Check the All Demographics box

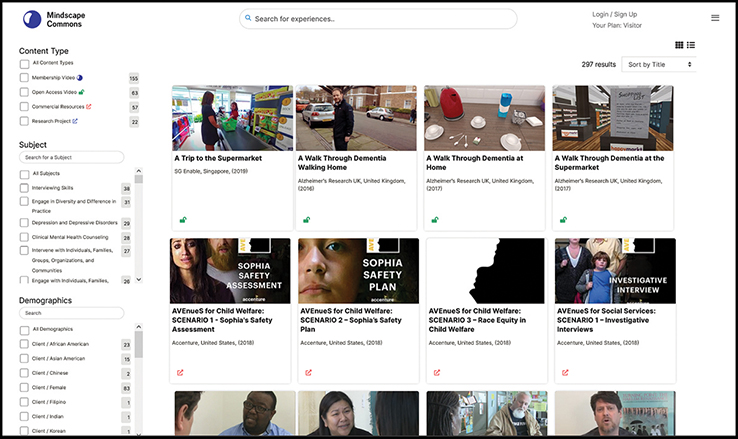click(x=24, y=330)
